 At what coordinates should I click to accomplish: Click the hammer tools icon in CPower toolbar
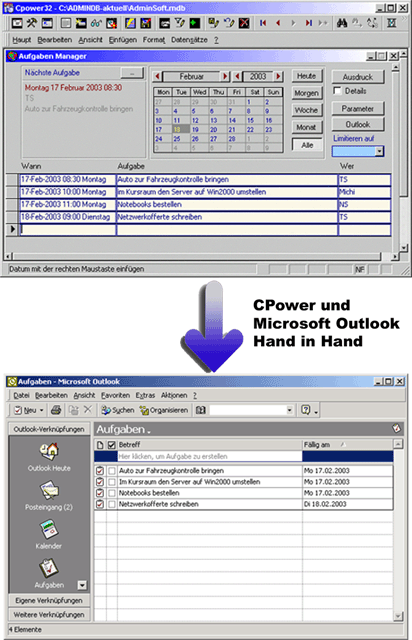coord(31,23)
